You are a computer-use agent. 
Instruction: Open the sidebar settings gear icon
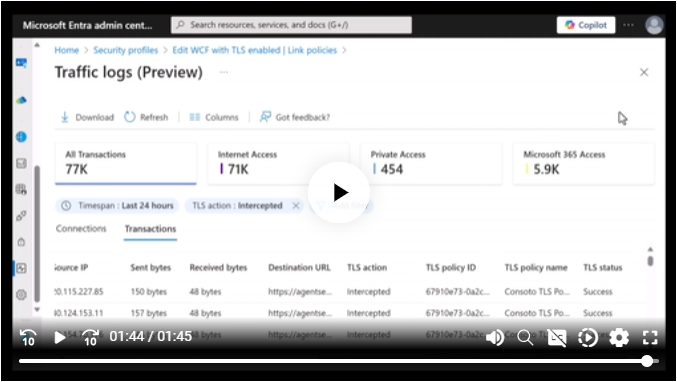[x=21, y=295]
